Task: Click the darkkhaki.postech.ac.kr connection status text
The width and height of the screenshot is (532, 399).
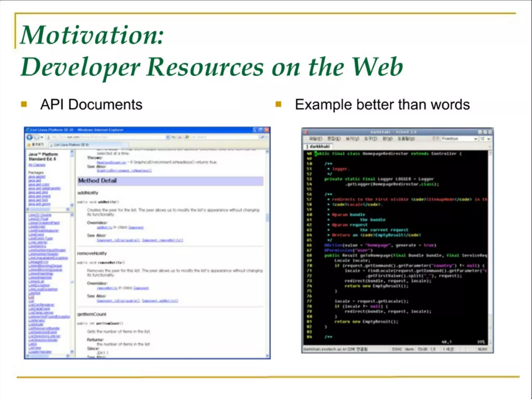Action: tap(336, 349)
